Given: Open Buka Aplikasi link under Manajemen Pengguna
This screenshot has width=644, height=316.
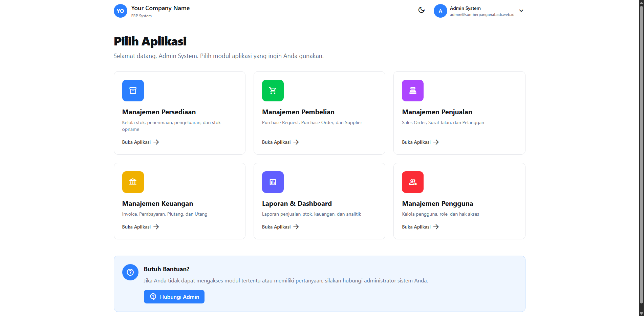Looking at the screenshot, I should pyautogui.click(x=420, y=227).
